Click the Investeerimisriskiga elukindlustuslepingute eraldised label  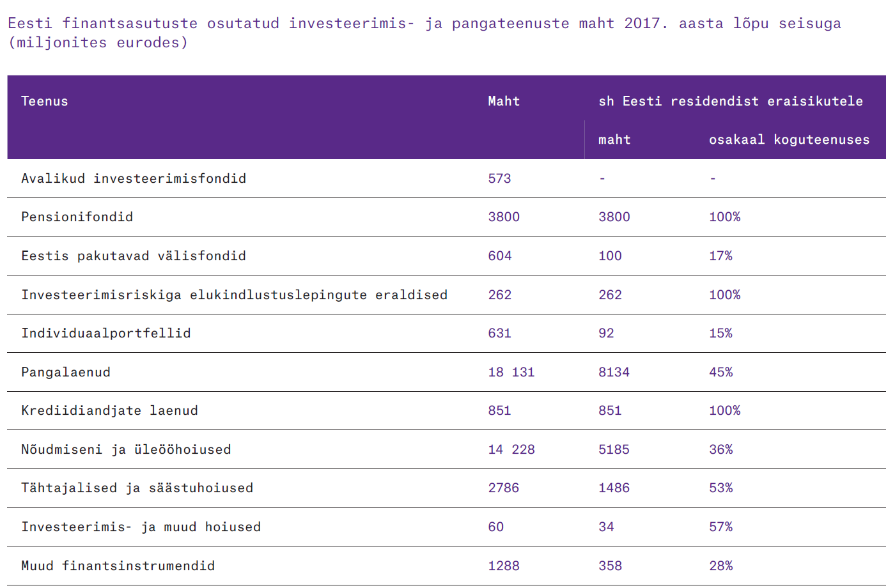[234, 295]
